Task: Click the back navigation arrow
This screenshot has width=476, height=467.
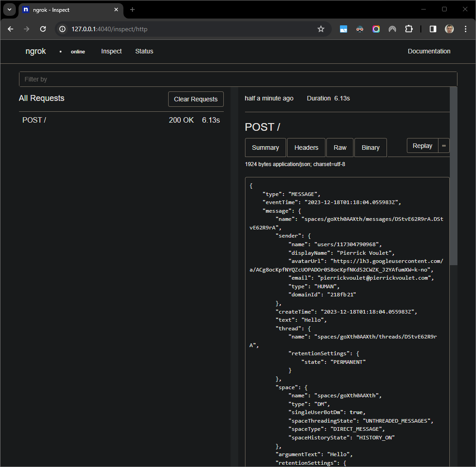Action: (x=10, y=29)
